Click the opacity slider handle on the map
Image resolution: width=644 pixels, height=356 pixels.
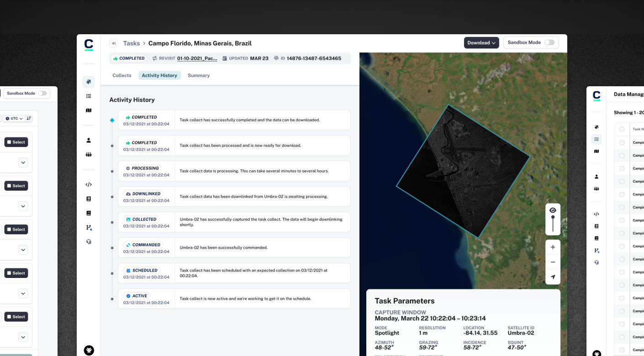pyautogui.click(x=553, y=218)
